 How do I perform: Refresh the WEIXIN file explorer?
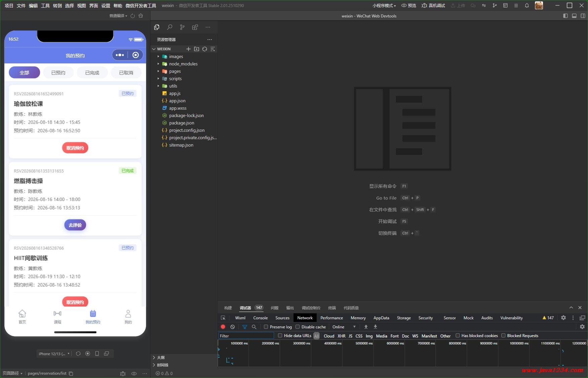[x=205, y=49]
